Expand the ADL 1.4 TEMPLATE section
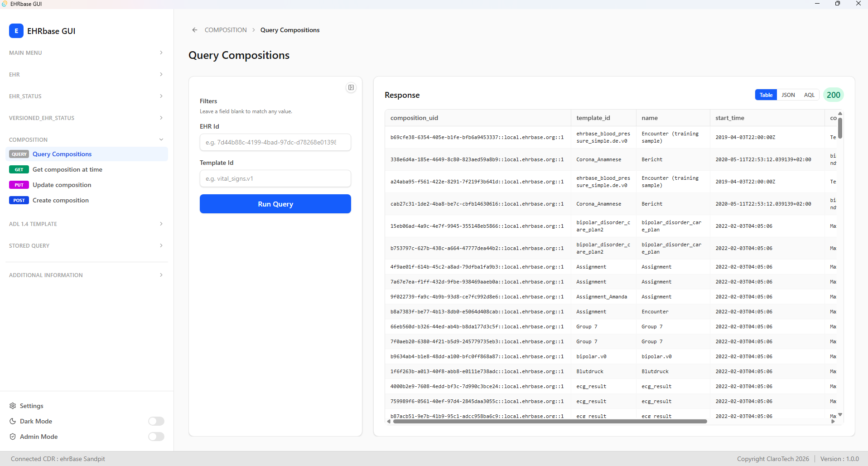Image resolution: width=868 pixels, height=466 pixels. [x=87, y=224]
